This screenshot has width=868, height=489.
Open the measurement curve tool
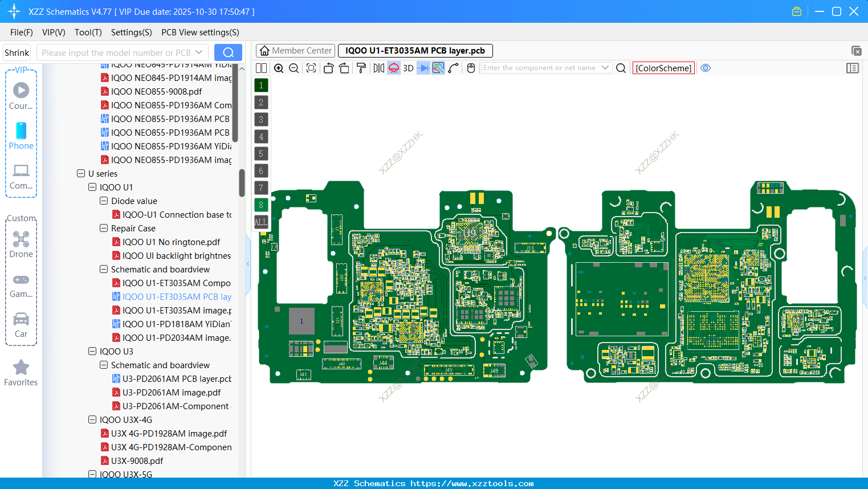pyautogui.click(x=454, y=68)
